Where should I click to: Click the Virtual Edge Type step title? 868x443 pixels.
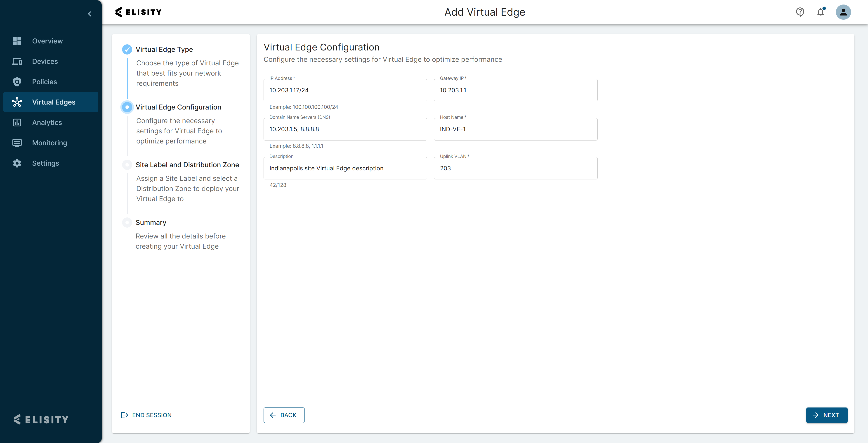[164, 49]
